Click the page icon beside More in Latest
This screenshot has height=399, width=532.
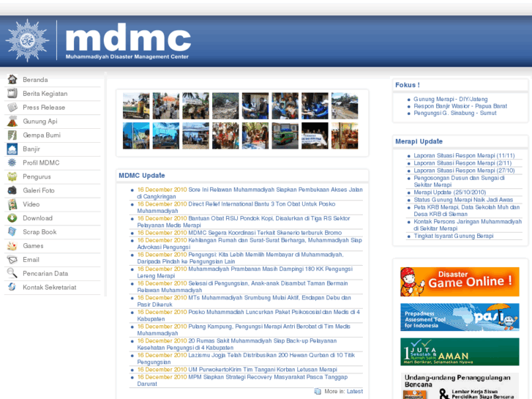pyautogui.click(x=318, y=391)
